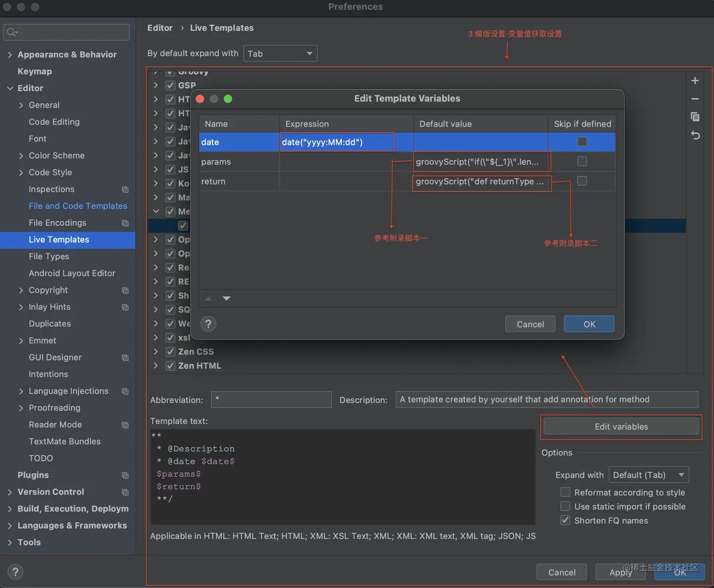The image size is (714, 588).
Task: Uncheck the GSP template group
Action: point(170,85)
